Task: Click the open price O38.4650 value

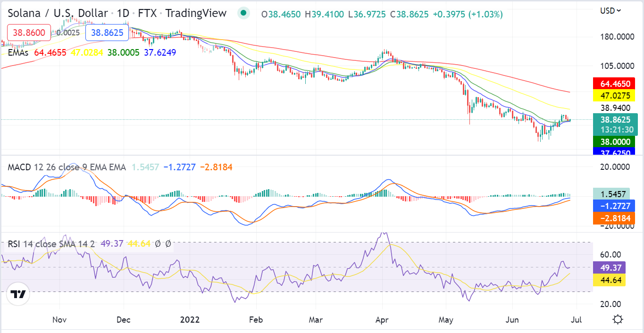Action: point(281,14)
